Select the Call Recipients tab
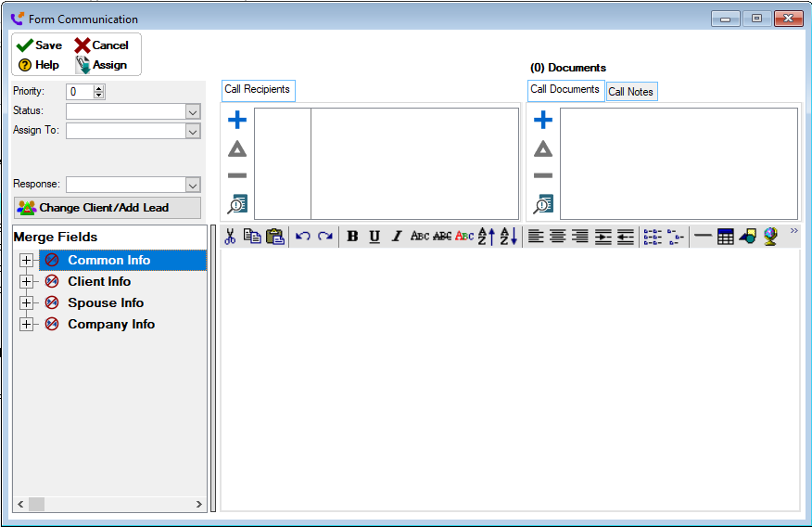Screen dimensions: 812x527 [x=258, y=90]
